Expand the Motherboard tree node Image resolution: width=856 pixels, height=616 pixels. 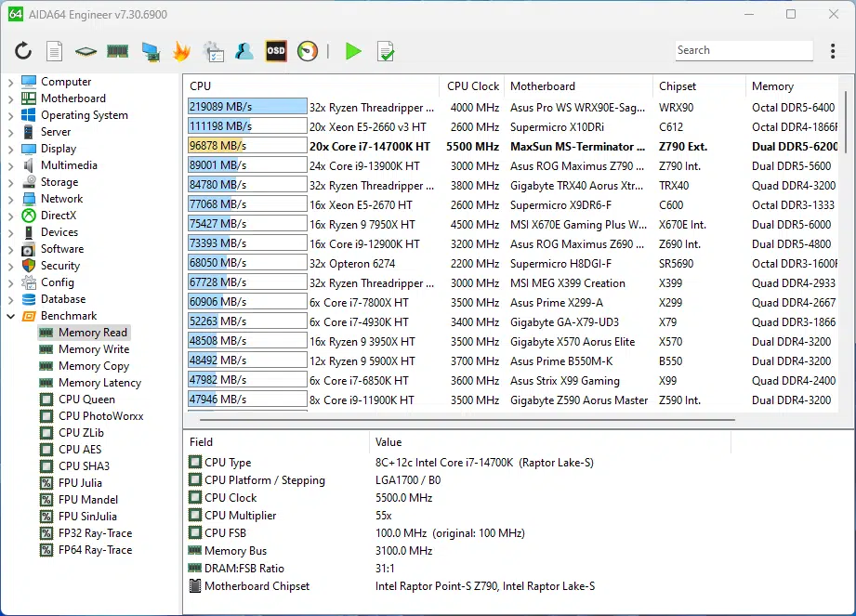[x=10, y=98]
